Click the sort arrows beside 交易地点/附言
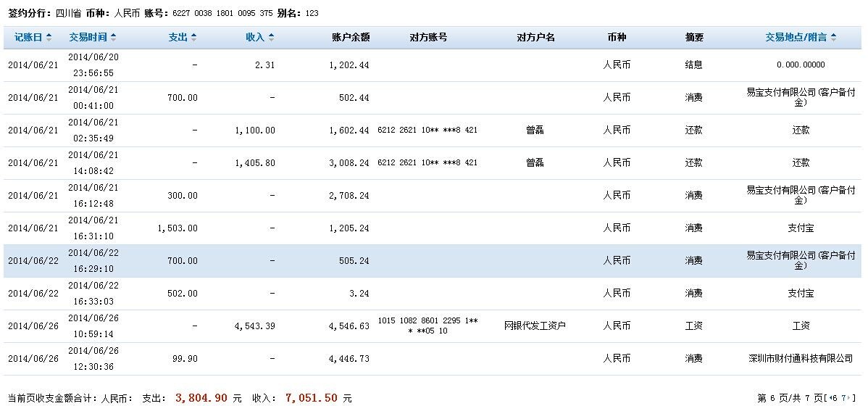 click(x=834, y=37)
